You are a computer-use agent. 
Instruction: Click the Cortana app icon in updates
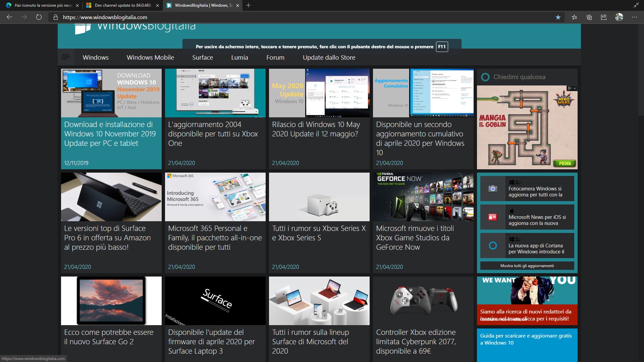pos(493,246)
